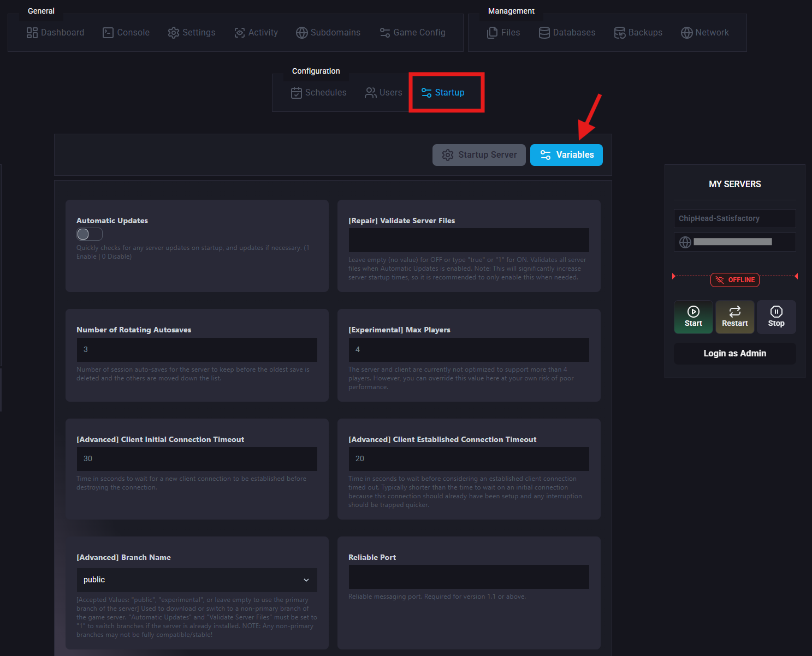812x656 pixels.
Task: Click the Settings gear icon
Action: point(174,33)
